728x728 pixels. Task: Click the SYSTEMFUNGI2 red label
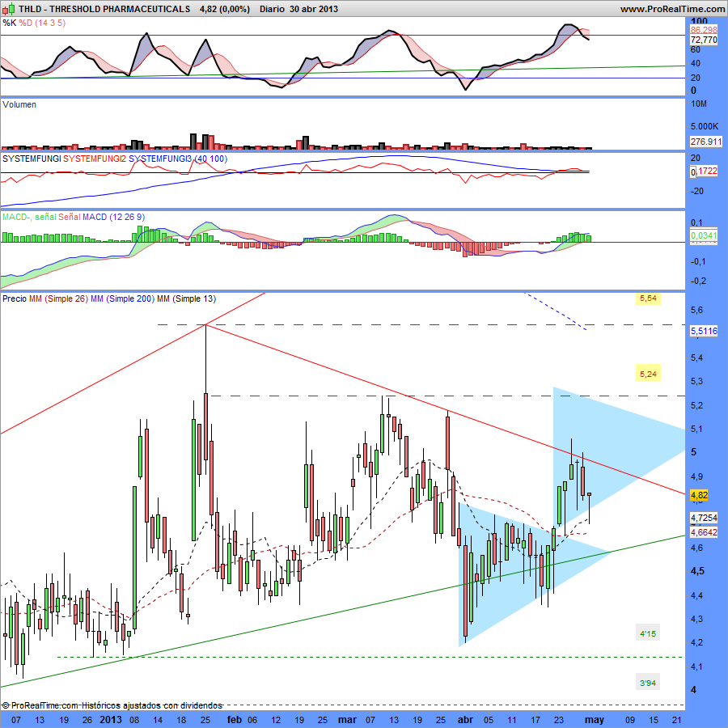coord(95,159)
